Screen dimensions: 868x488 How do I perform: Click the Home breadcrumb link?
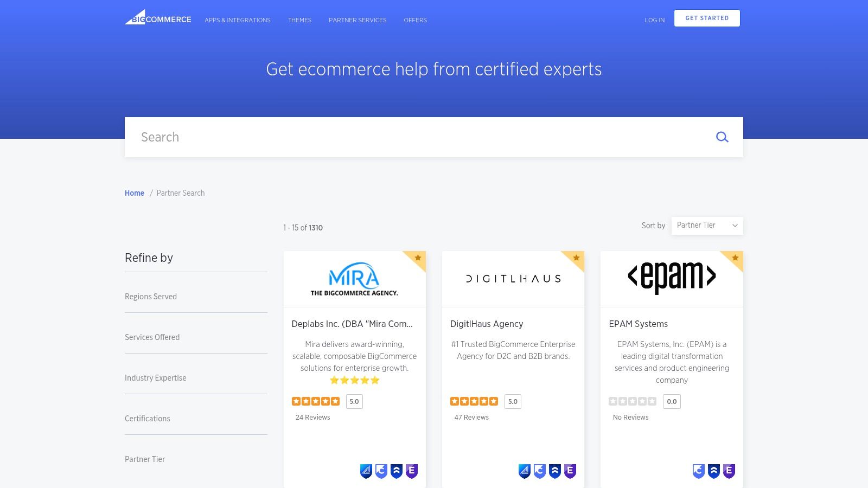point(134,193)
